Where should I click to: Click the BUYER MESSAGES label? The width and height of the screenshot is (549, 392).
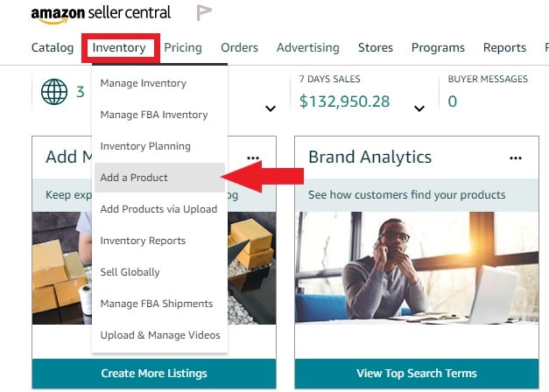click(488, 79)
